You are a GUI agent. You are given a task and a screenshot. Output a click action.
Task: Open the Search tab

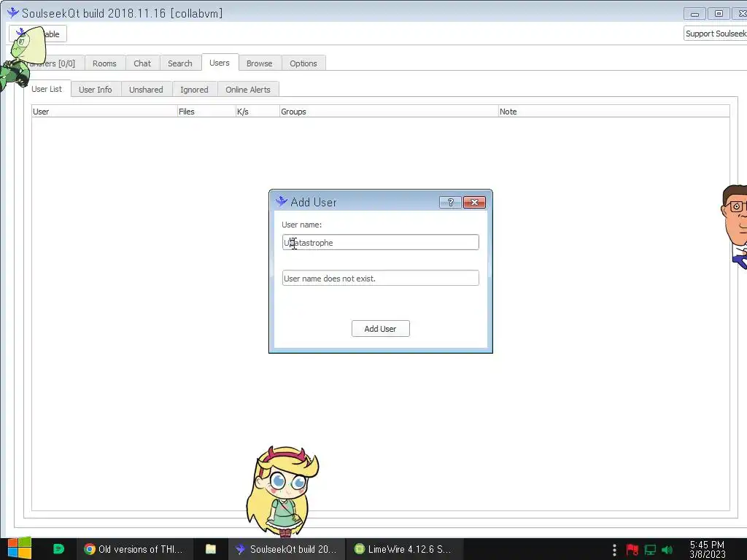180,63
